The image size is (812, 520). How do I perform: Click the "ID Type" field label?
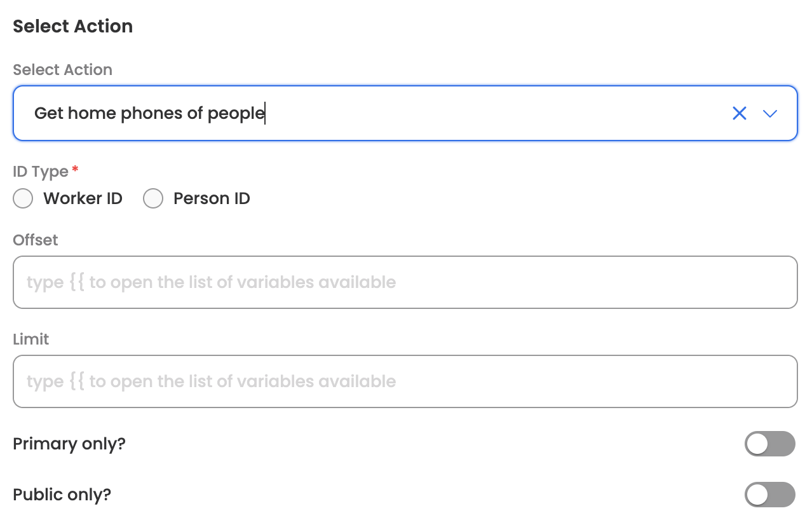(41, 172)
